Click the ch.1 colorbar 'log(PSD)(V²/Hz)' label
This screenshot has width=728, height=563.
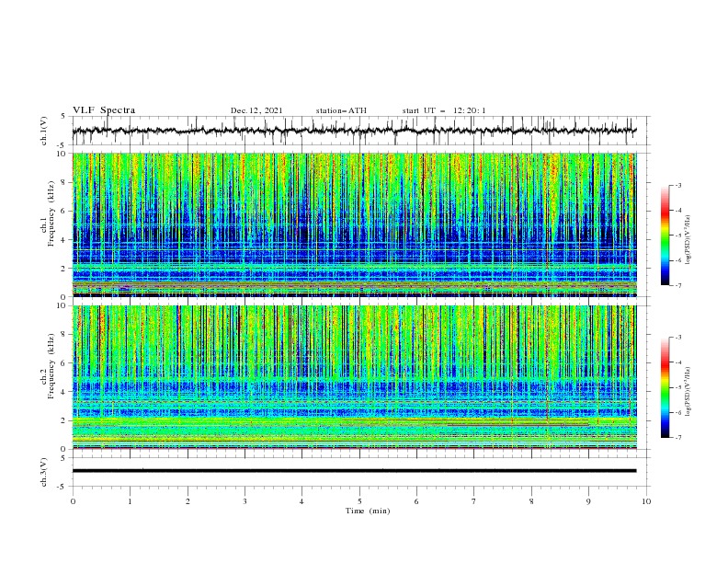688,240
